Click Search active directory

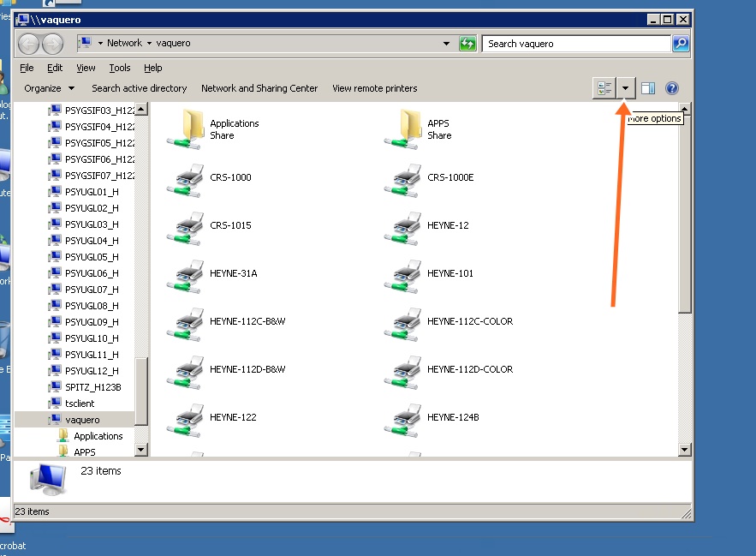coord(140,87)
